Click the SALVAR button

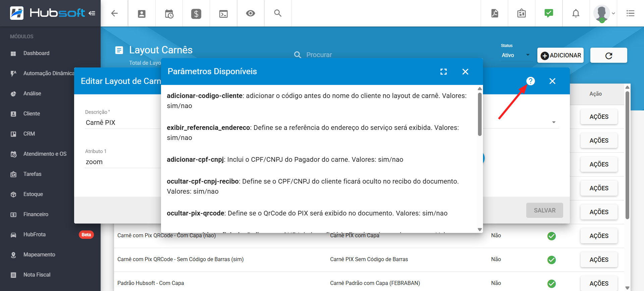pos(545,210)
